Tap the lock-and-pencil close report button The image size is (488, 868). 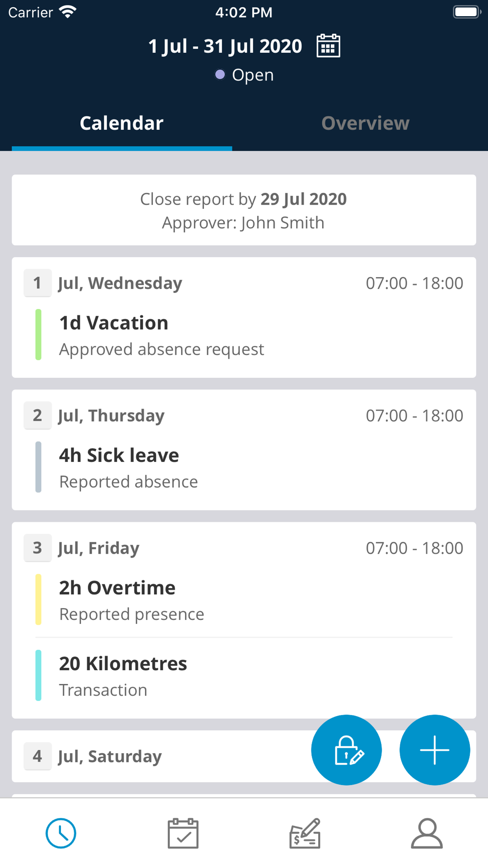coord(346,750)
